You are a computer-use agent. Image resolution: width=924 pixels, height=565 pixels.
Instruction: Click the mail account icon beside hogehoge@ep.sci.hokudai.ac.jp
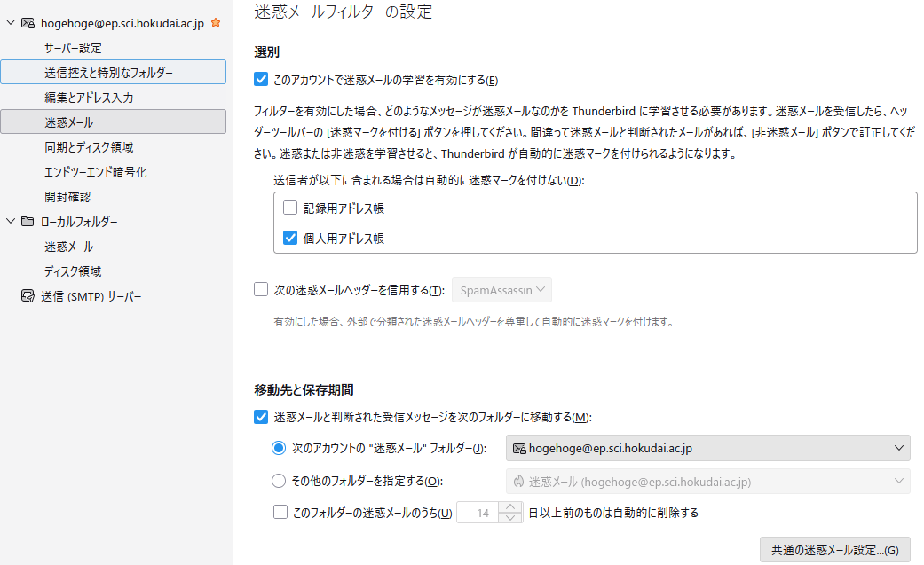(x=28, y=23)
